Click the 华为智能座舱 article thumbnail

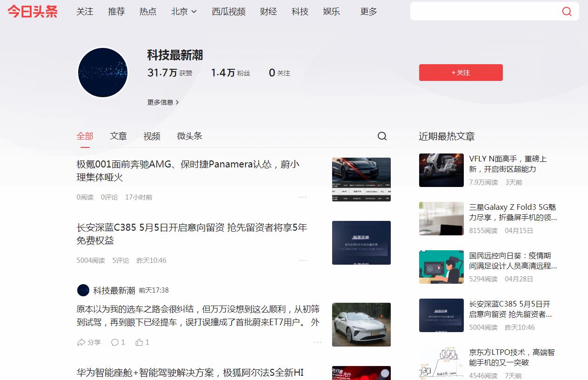[x=361, y=373]
